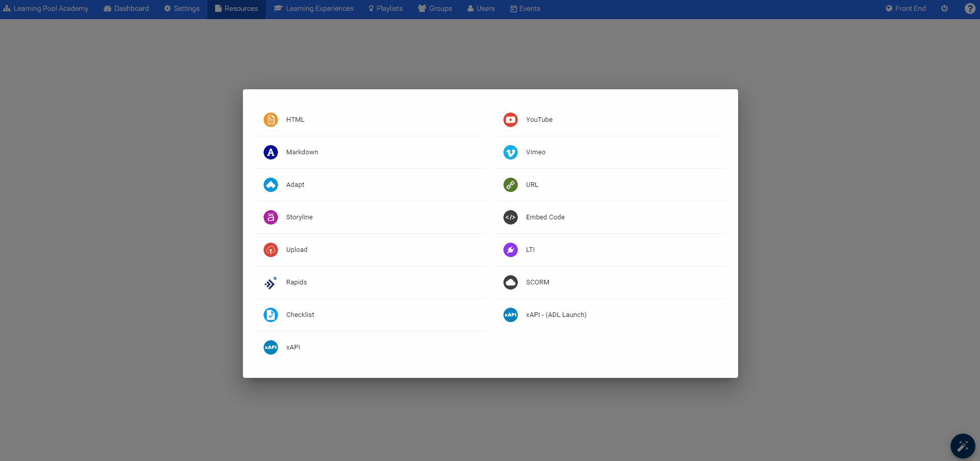980x461 pixels.
Task: Go to the Users section
Action: 481,9
